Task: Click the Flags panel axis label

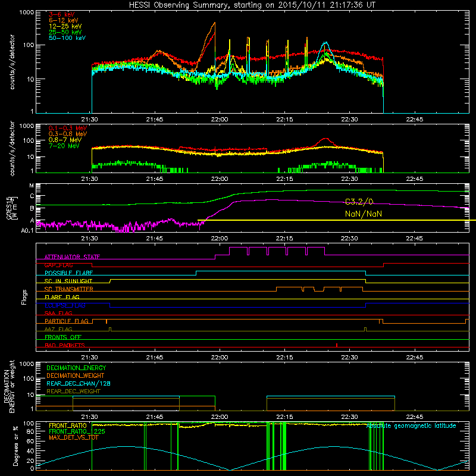Action: [24, 297]
